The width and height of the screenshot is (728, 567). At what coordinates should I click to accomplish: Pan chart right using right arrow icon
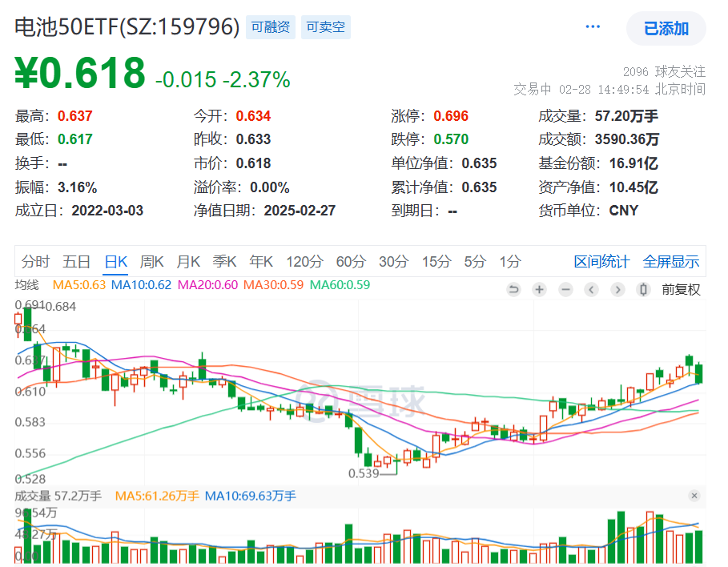617,289
